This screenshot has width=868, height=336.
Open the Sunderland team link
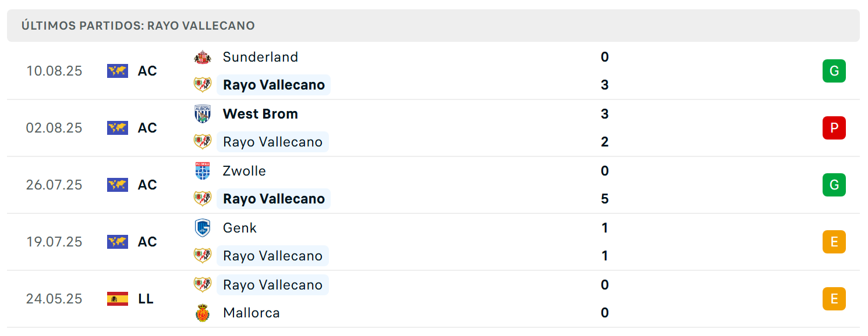pos(260,57)
